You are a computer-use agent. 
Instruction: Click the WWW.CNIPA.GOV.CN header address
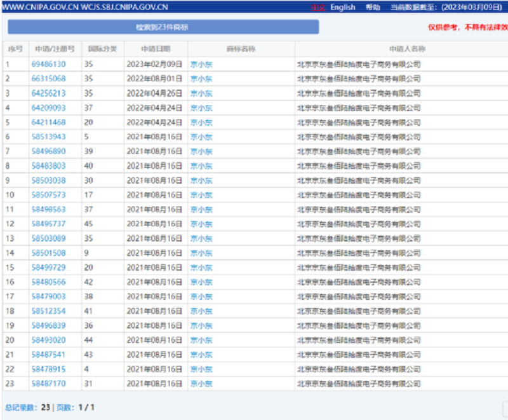pyautogui.click(x=40, y=7)
